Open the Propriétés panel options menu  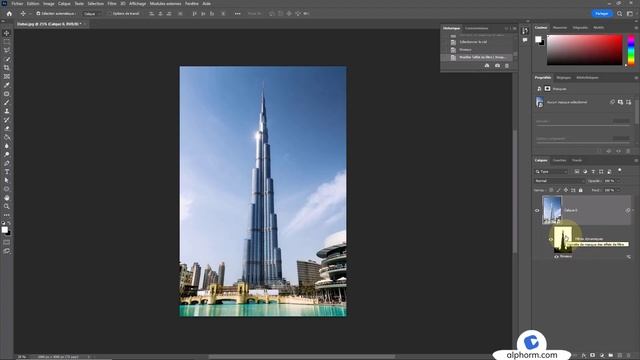pyautogui.click(x=636, y=78)
